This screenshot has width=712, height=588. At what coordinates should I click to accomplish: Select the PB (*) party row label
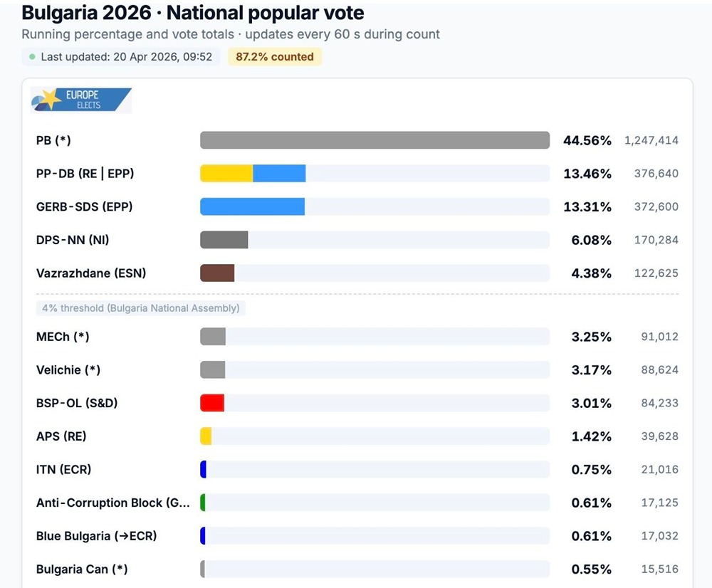pos(53,140)
